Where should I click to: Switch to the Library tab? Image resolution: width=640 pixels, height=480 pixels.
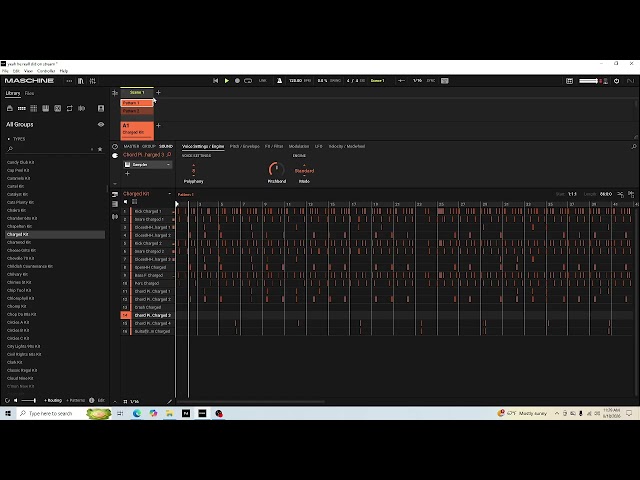tap(13, 93)
